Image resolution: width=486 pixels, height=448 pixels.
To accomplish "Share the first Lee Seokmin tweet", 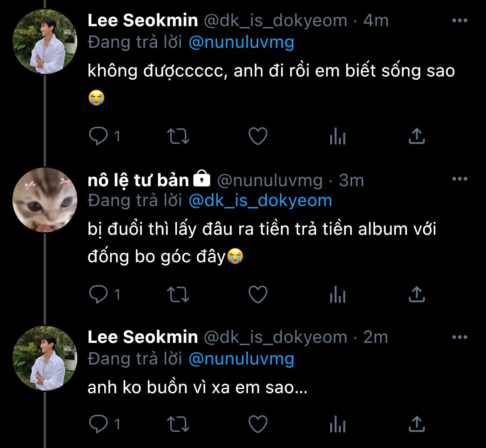I will coord(417,136).
